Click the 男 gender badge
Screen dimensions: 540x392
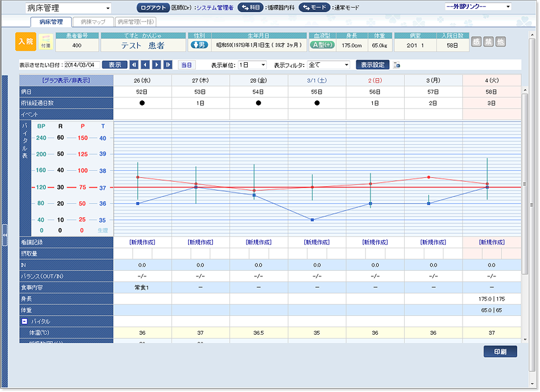point(199,44)
